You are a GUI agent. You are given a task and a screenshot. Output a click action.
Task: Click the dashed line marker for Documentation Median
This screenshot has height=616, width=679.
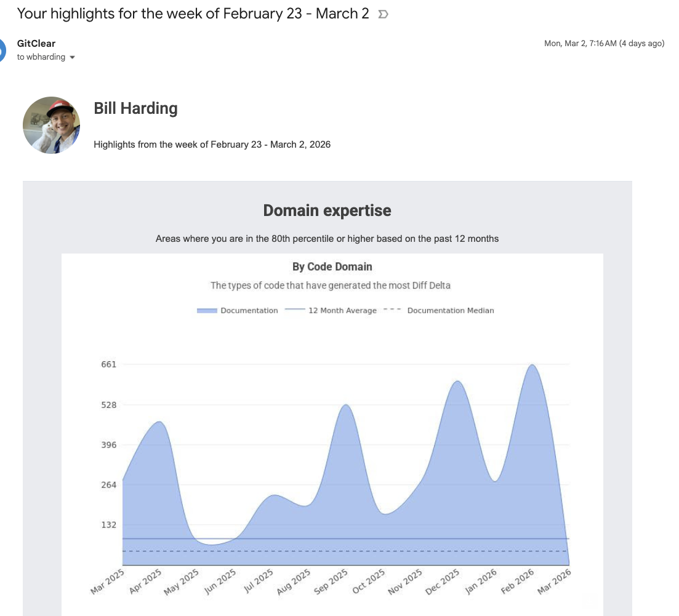[392, 310]
